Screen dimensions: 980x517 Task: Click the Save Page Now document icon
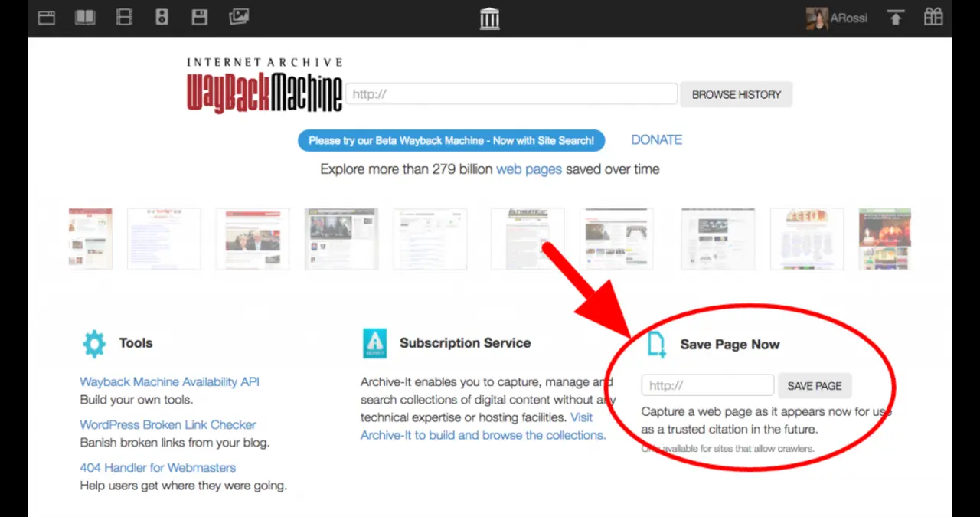[x=656, y=345]
